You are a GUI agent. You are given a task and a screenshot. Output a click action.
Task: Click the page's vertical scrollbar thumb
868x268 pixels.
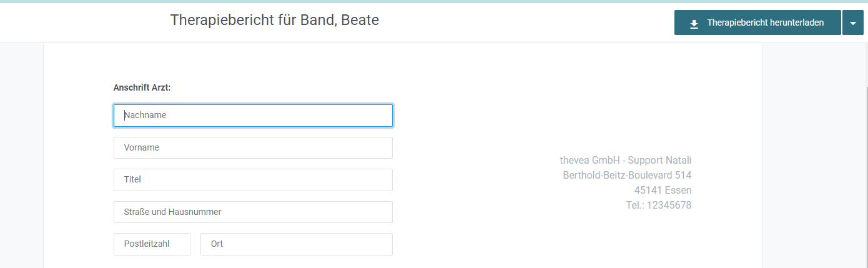(x=866, y=177)
